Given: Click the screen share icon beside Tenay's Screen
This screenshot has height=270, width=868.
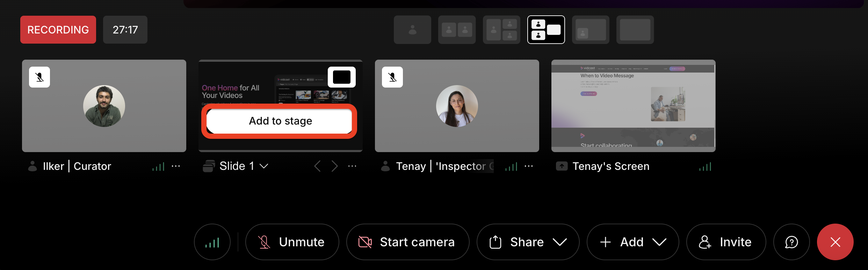Looking at the screenshot, I should [x=562, y=166].
